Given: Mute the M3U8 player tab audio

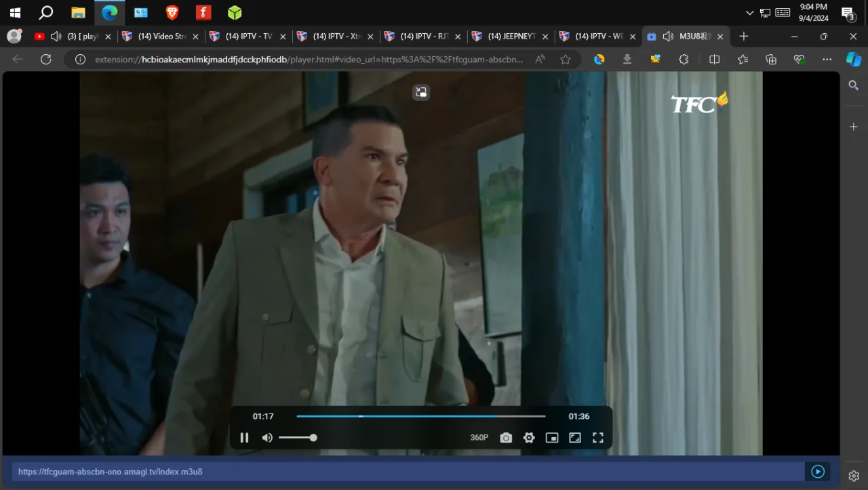Looking at the screenshot, I should (x=668, y=37).
